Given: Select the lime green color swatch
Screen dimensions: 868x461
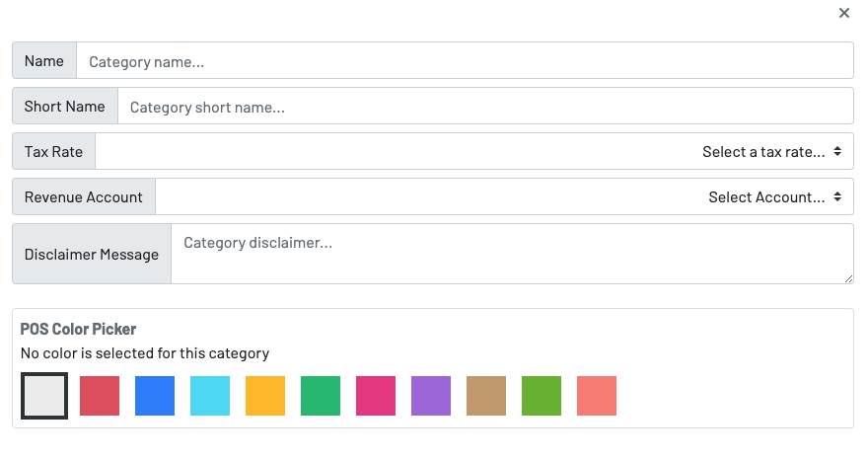Looking at the screenshot, I should tap(542, 396).
